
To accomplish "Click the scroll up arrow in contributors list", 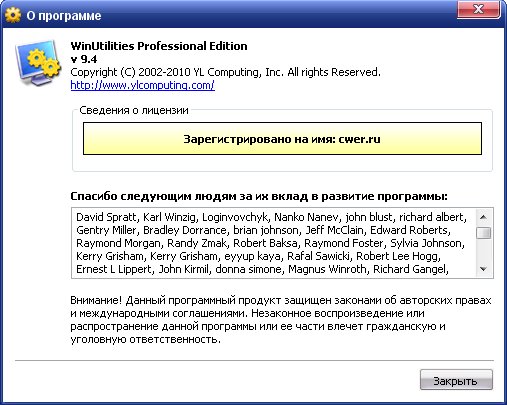I will [483, 217].
